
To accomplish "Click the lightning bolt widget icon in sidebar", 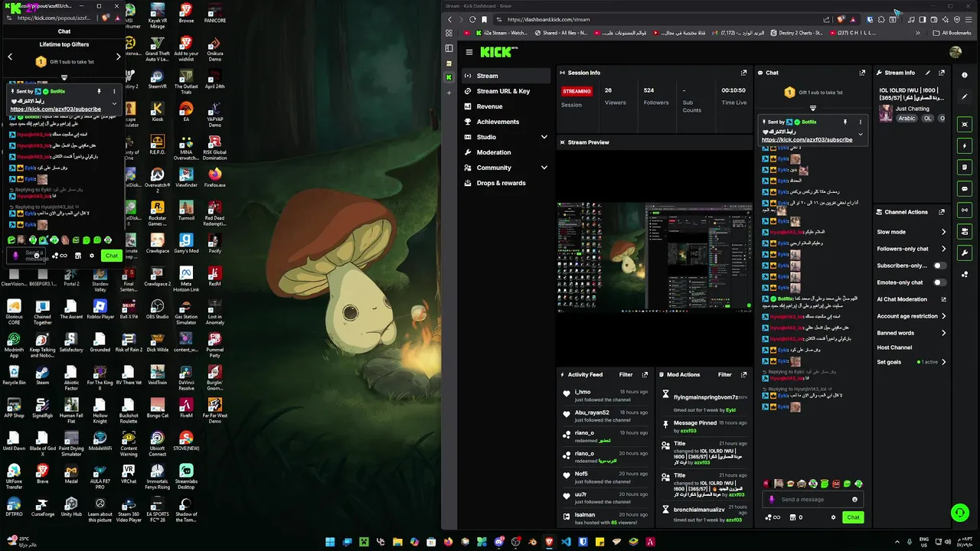I will [x=965, y=145].
